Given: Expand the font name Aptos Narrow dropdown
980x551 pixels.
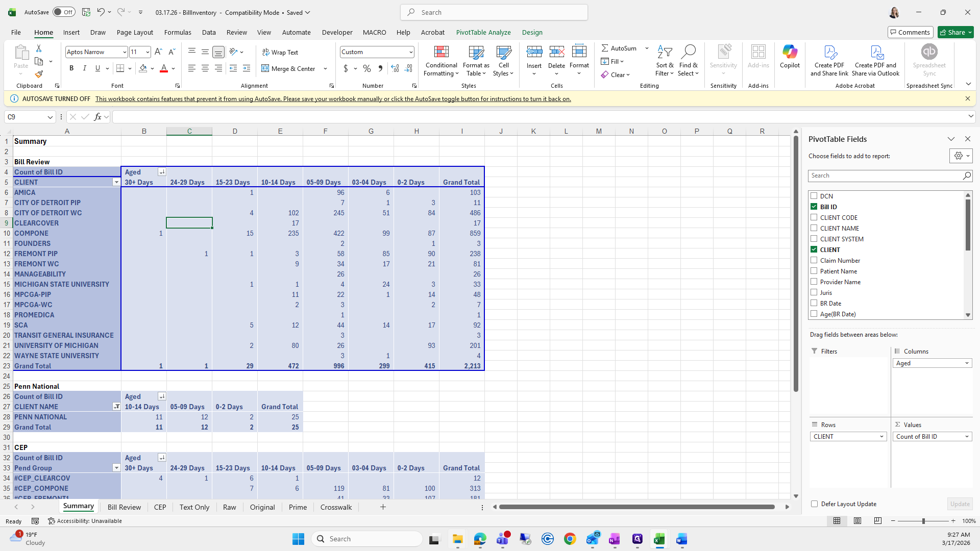Looking at the screenshot, I should point(124,52).
